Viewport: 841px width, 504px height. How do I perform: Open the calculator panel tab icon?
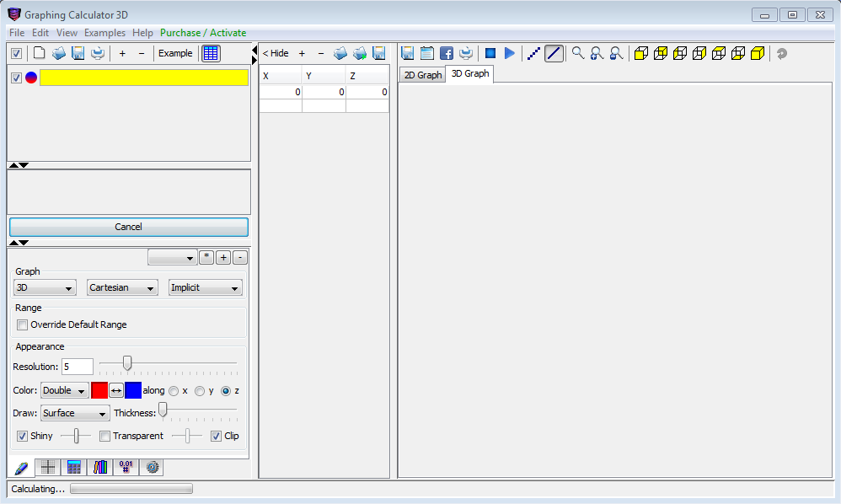click(74, 467)
